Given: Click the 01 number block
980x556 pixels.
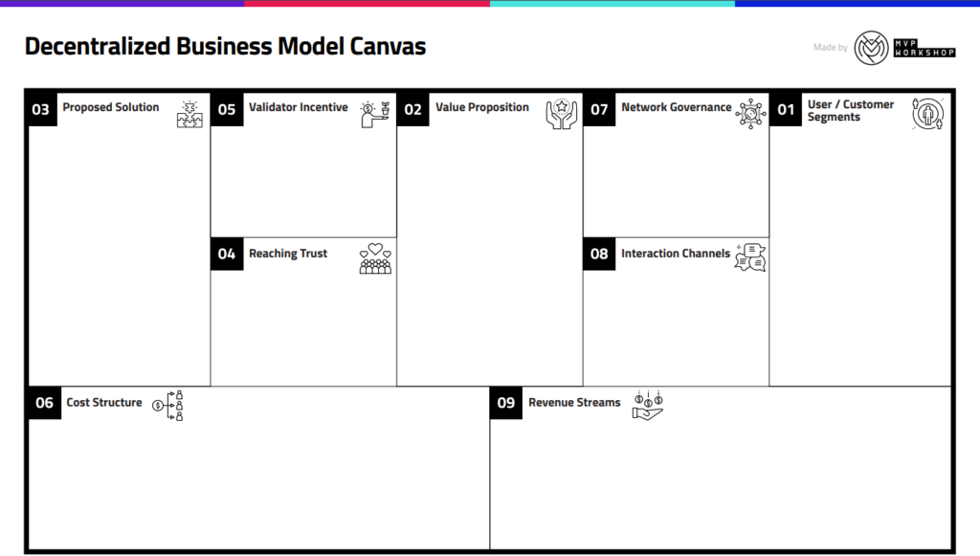Looking at the screenshot, I should point(786,110).
